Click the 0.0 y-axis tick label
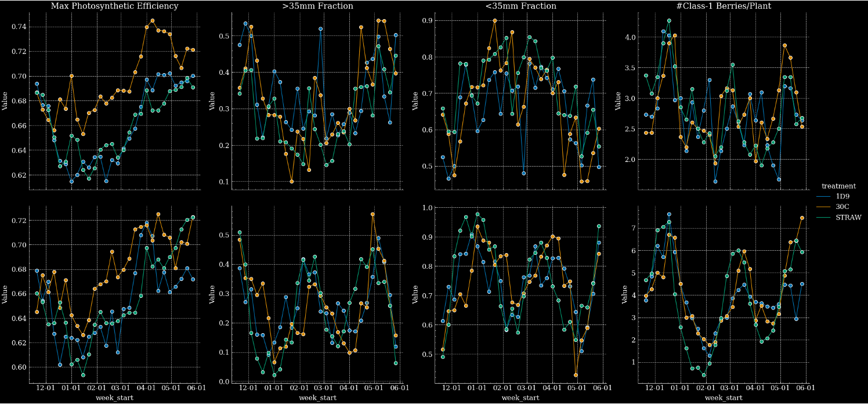The height and width of the screenshot is (404, 868). (223, 382)
